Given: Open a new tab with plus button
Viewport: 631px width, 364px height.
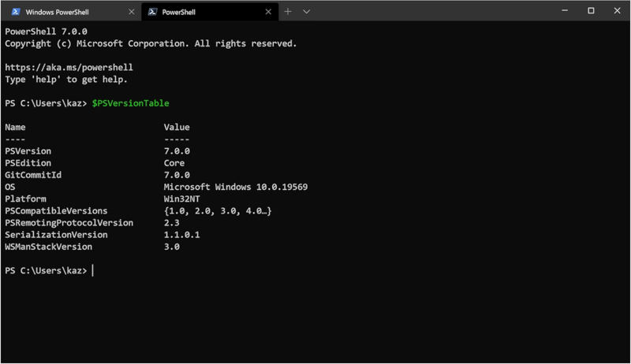Looking at the screenshot, I should tap(288, 12).
